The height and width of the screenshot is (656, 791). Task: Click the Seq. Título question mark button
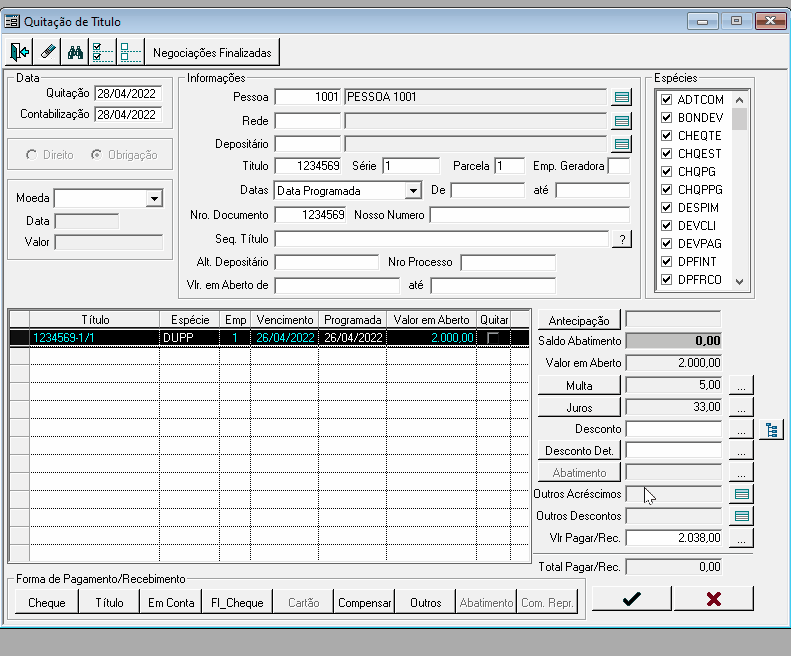point(622,239)
